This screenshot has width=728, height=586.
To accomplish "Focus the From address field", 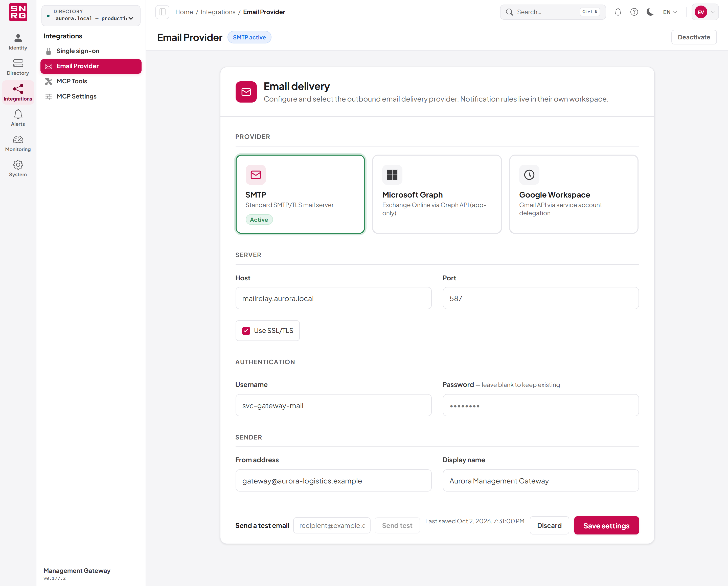I will tap(333, 480).
